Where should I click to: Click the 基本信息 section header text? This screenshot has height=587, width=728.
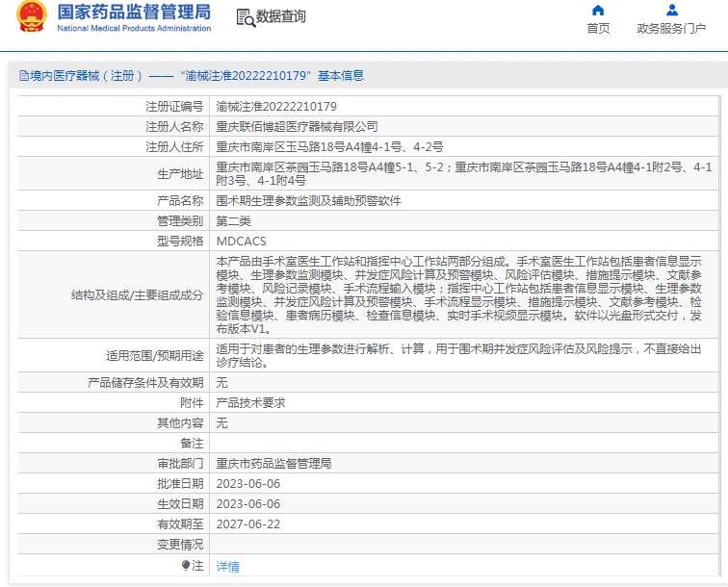[x=341, y=76]
